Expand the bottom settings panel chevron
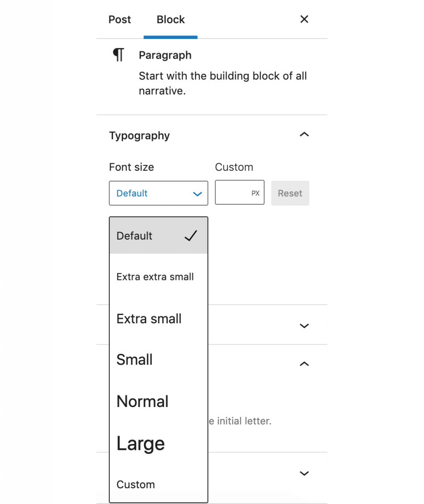This screenshot has width=424, height=504. pos(304,473)
